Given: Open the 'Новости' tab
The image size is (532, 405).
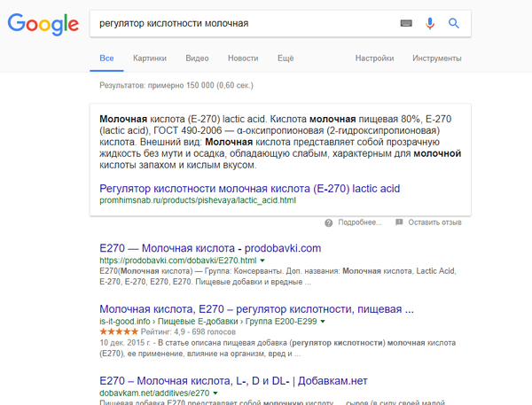Looking at the screenshot, I should click(243, 58).
